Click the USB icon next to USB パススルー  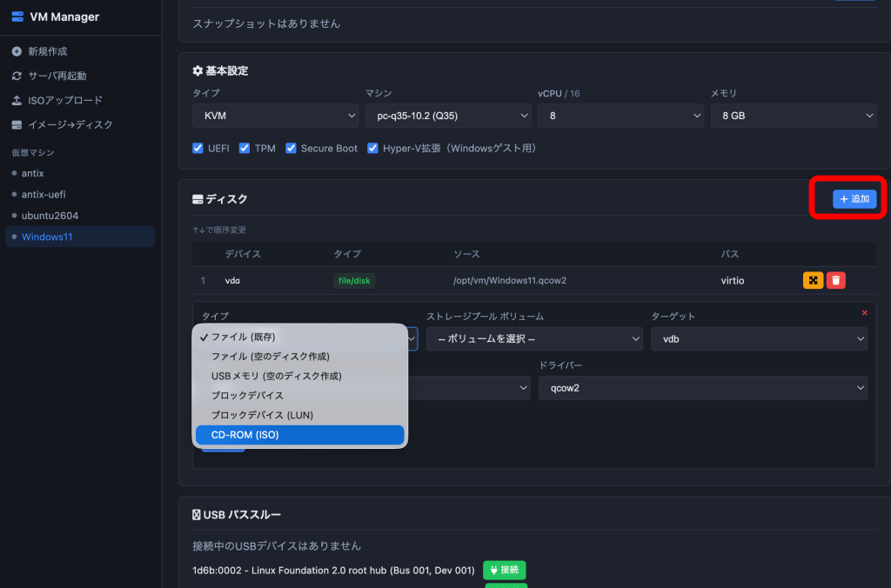(x=196, y=514)
